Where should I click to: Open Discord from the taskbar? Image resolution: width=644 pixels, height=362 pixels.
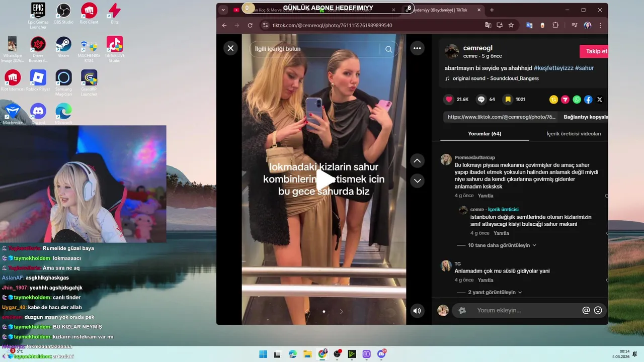[381, 354]
